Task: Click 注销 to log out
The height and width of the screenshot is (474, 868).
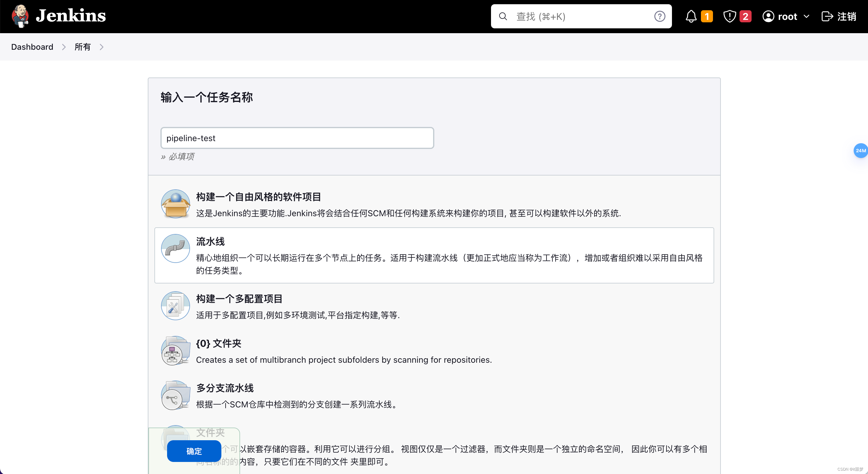Action: coord(846,16)
